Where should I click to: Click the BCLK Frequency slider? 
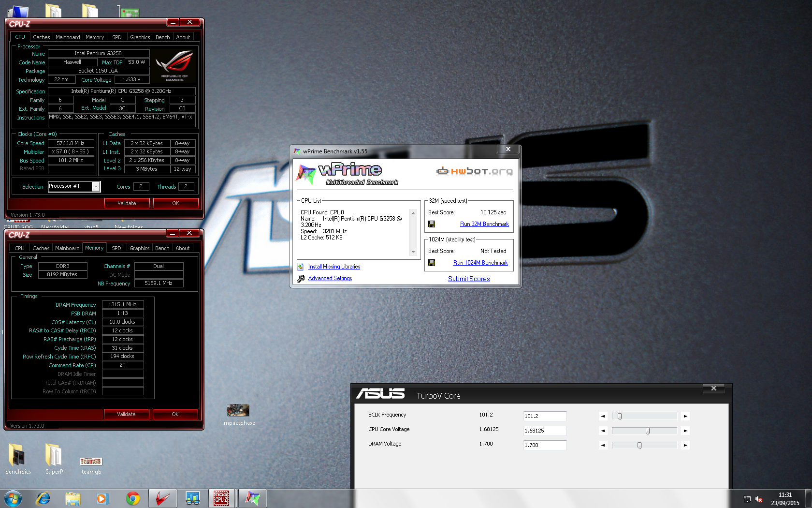point(644,416)
